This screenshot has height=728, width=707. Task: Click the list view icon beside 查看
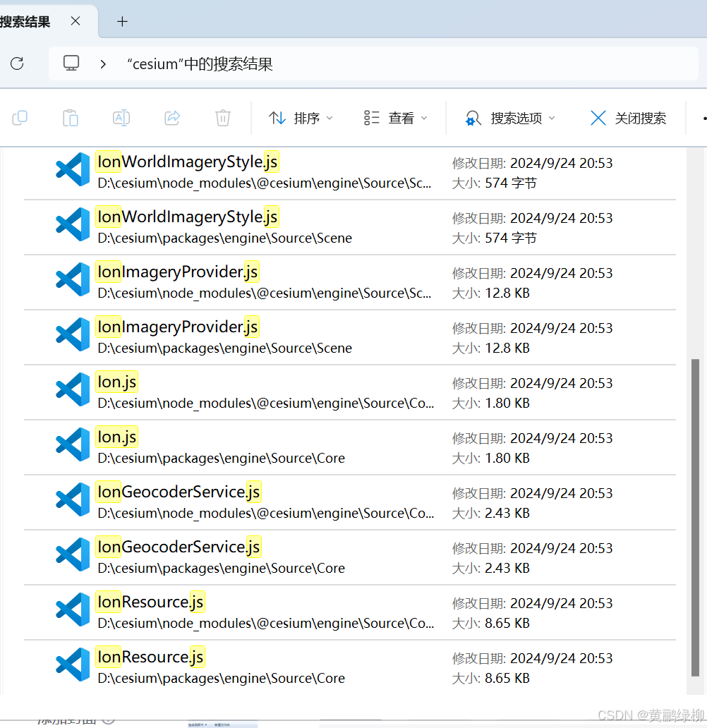pos(372,118)
